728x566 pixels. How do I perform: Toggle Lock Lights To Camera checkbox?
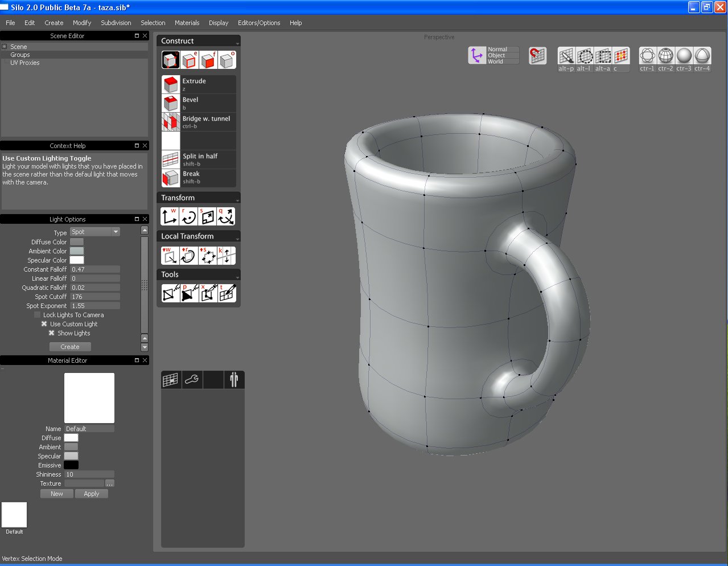pos(38,315)
